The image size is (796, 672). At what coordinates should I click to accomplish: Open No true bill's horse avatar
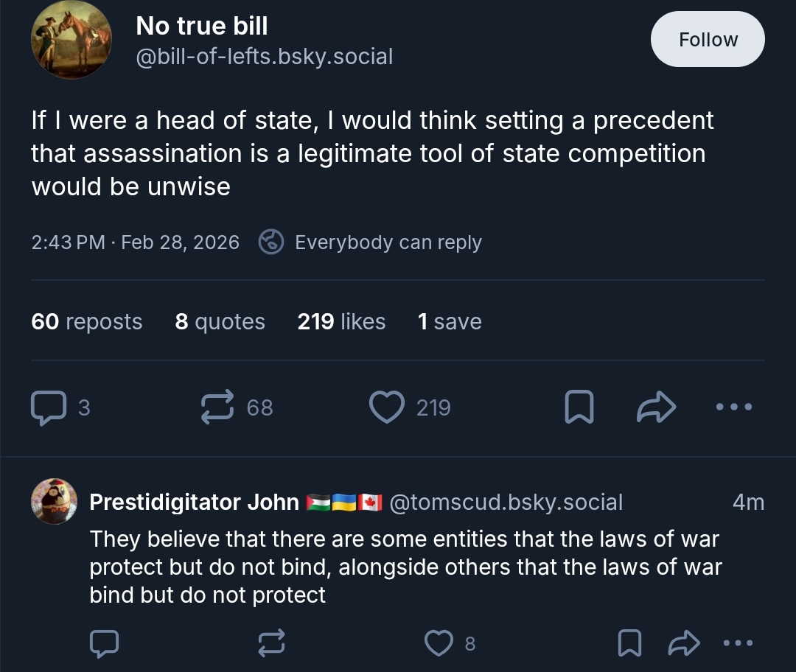pos(71,39)
